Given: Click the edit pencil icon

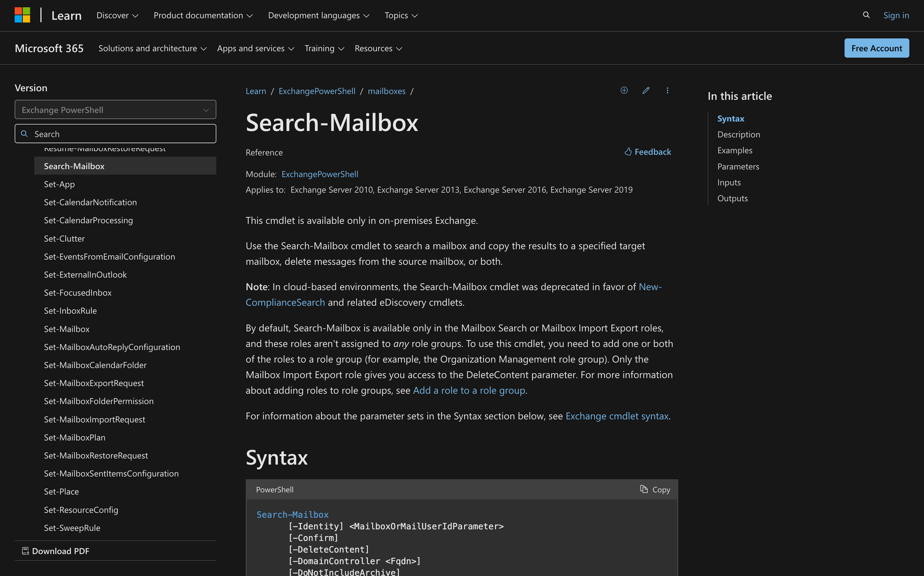Looking at the screenshot, I should pyautogui.click(x=646, y=91).
